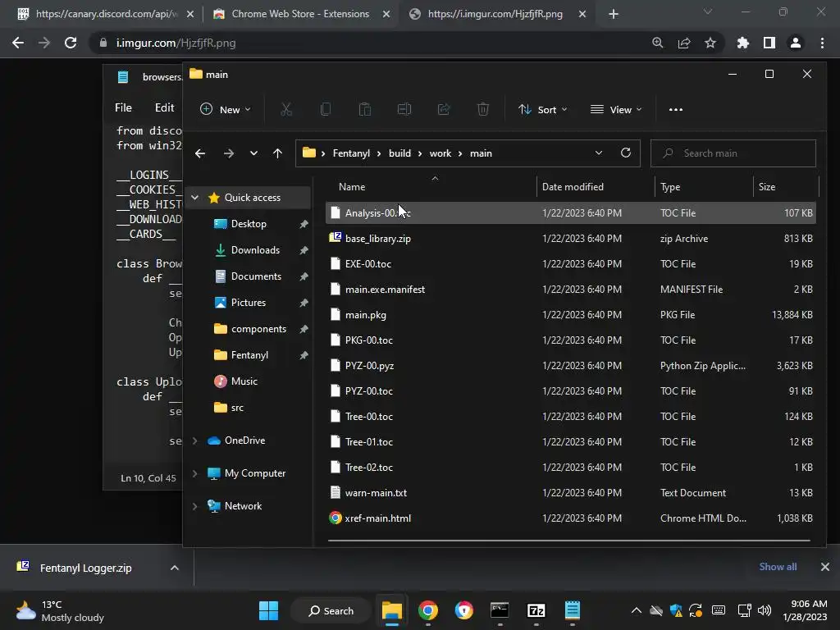840x630 pixels.
Task: Click the Copy icon in Explorer toolbar
Action: pyautogui.click(x=325, y=109)
